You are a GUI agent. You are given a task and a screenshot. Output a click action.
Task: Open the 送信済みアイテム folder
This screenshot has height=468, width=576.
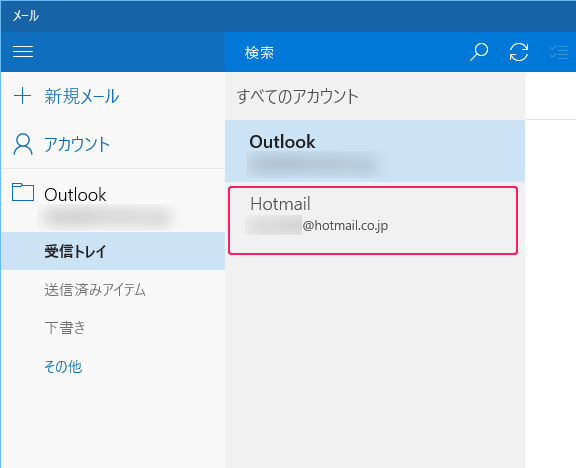click(113, 289)
